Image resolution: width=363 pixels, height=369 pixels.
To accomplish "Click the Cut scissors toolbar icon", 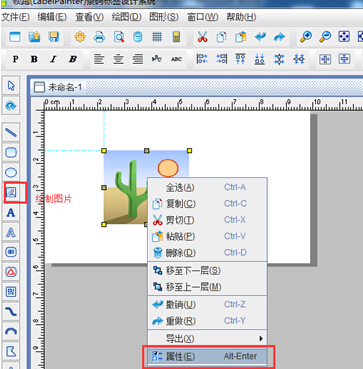I will [x=202, y=37].
